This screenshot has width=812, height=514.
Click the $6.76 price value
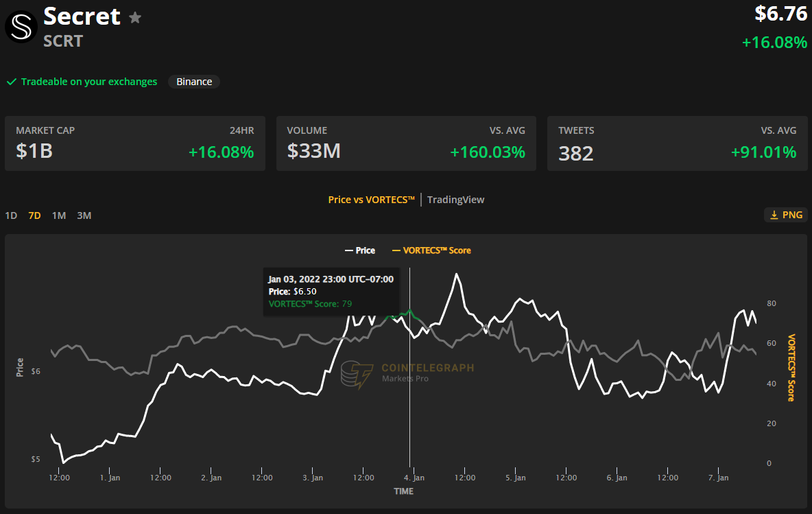point(781,14)
